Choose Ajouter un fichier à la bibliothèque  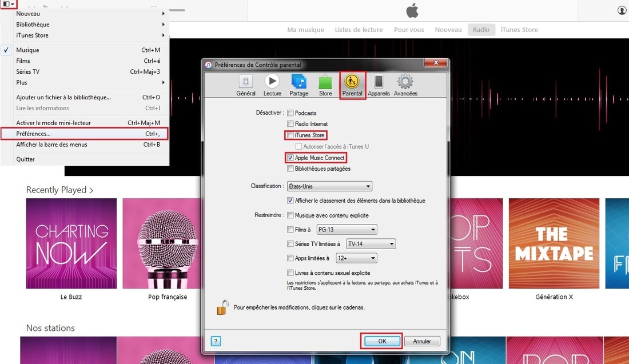tap(85, 97)
